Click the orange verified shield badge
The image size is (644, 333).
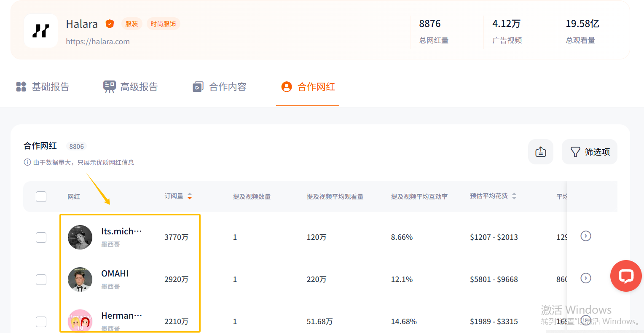[x=110, y=24]
